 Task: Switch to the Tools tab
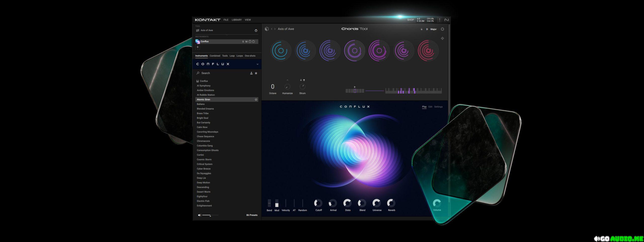coord(225,56)
